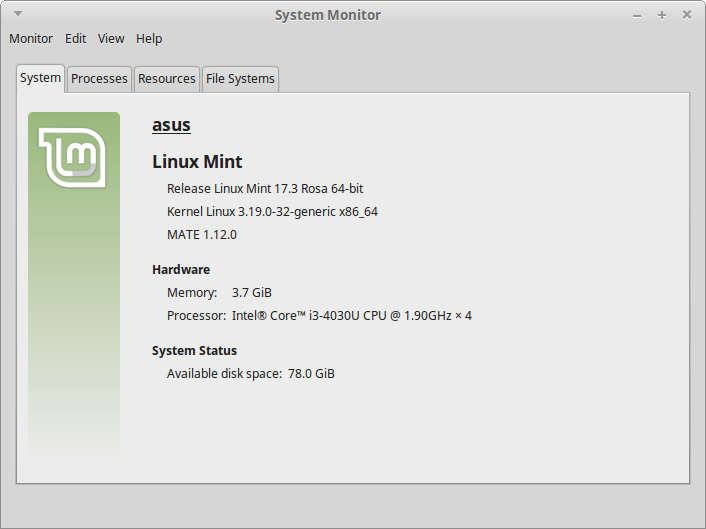Click the 'System Status' heading
The height and width of the screenshot is (529, 706).
(x=194, y=351)
